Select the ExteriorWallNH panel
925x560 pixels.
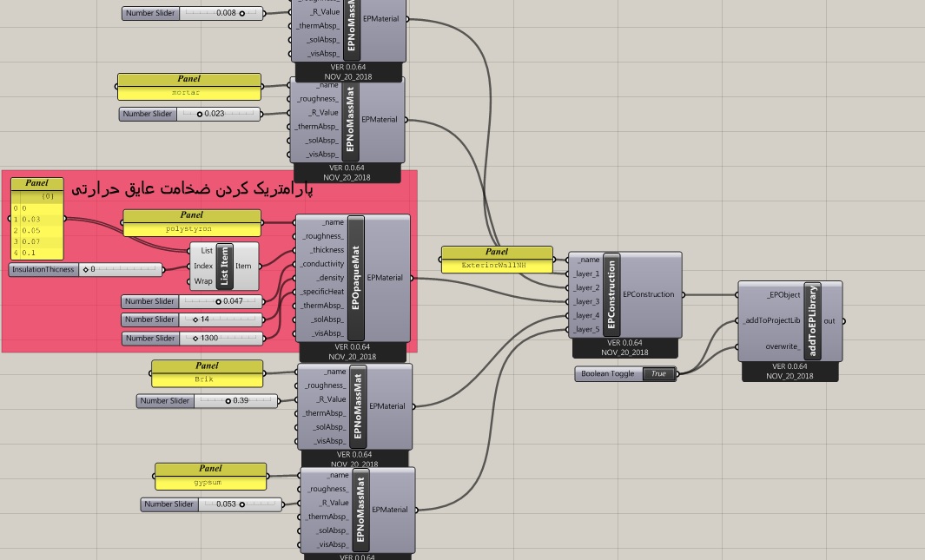[497, 260]
